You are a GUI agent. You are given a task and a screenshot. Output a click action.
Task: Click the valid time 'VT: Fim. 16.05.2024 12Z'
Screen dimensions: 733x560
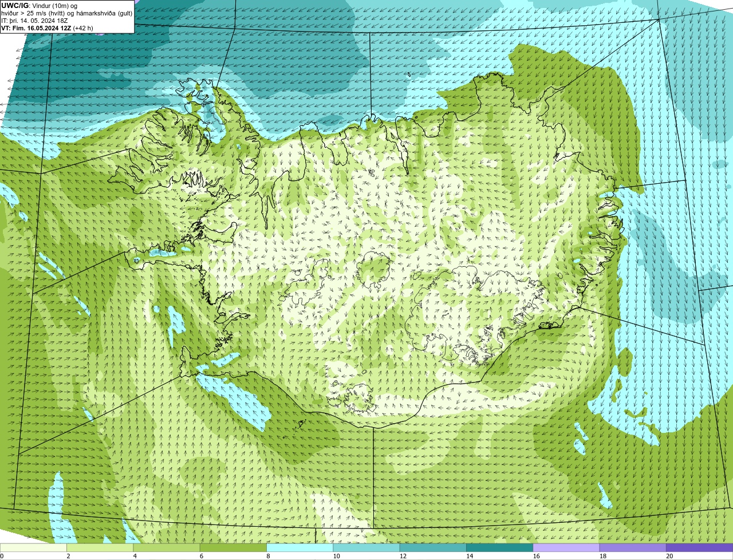36,28
